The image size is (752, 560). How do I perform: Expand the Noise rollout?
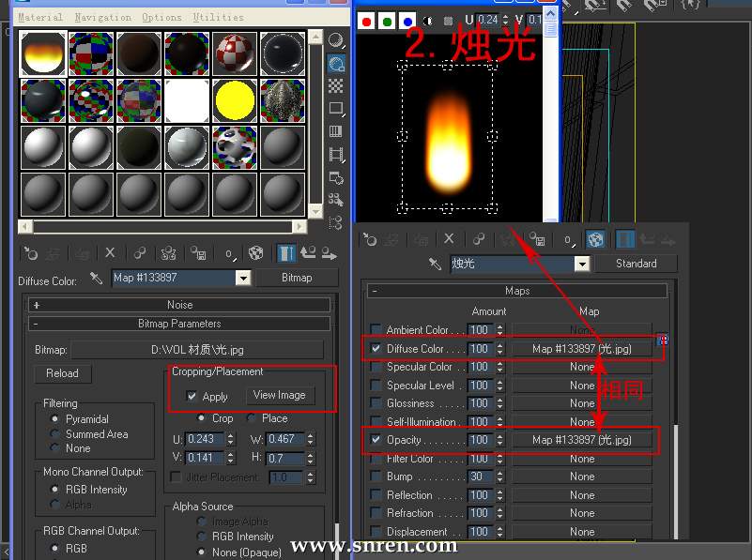179,305
